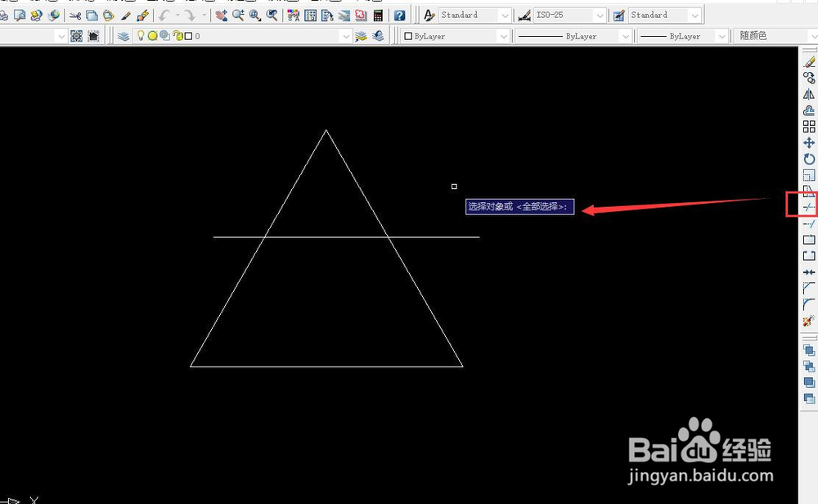Cut selection with the scissors icon
818x504 pixels.
tap(75, 15)
